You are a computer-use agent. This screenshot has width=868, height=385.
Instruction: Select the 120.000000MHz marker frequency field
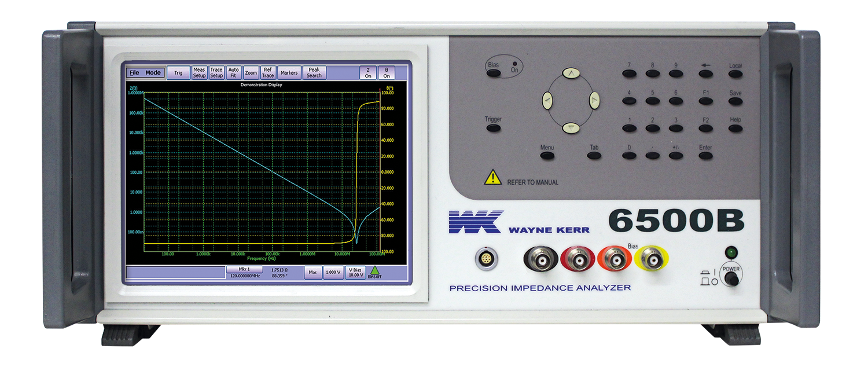[x=244, y=276]
